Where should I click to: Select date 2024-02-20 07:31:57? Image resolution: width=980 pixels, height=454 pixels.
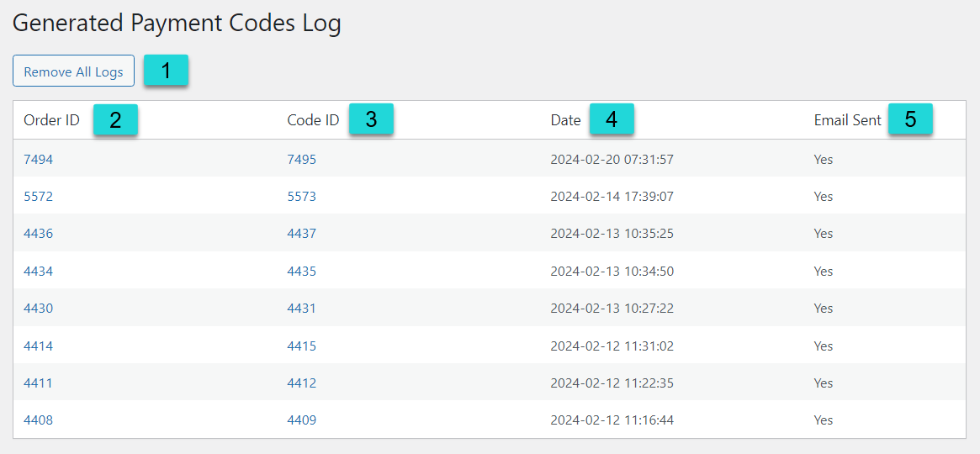(612, 159)
